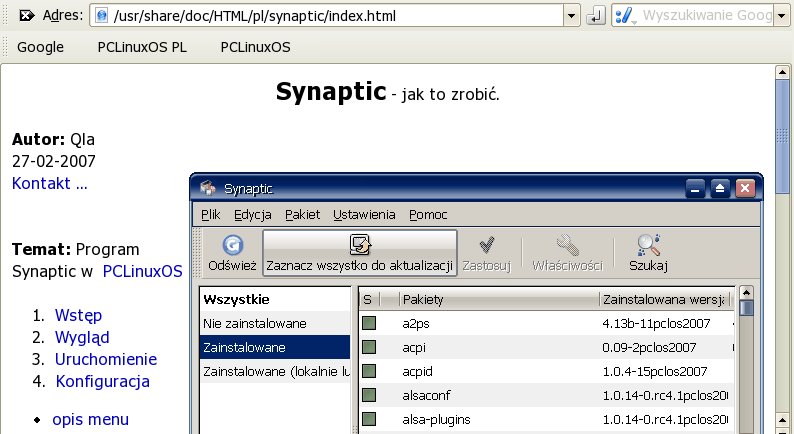Click the browser page scrollbar thumb
This screenshot has height=434, width=794.
(782, 136)
